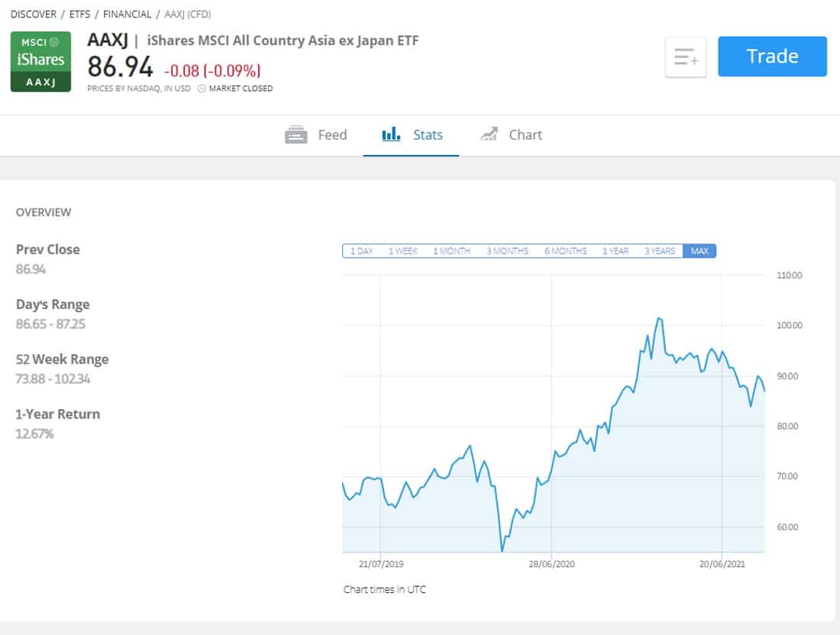Select the 1 DAY chart range

pyautogui.click(x=362, y=251)
